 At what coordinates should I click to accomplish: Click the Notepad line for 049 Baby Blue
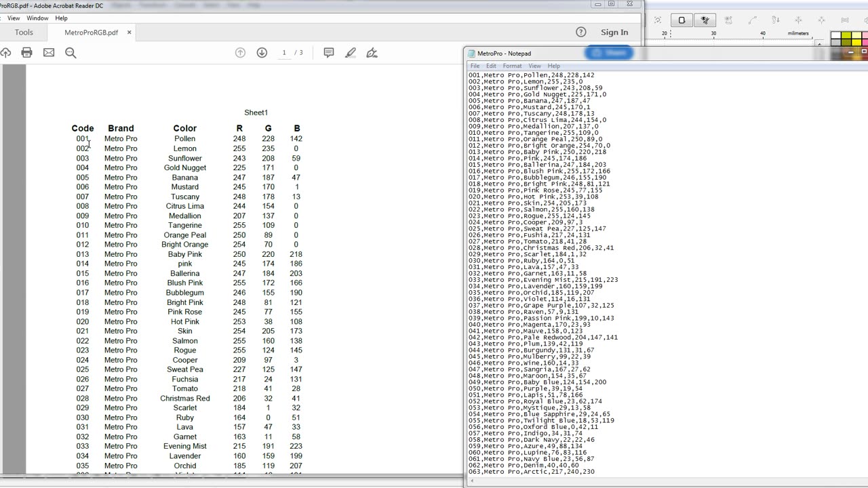point(538,382)
